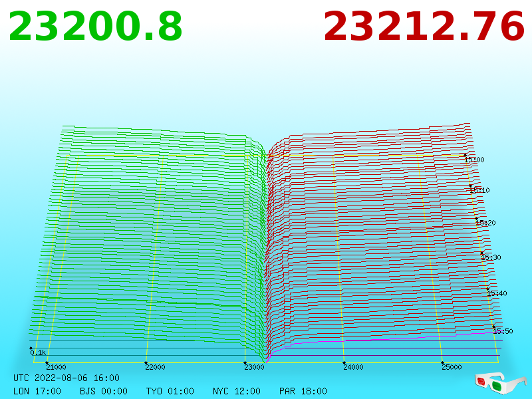The height and width of the screenshot is (399, 532).
Task: Click the NYC 12:00 clock
Action: [x=237, y=391]
